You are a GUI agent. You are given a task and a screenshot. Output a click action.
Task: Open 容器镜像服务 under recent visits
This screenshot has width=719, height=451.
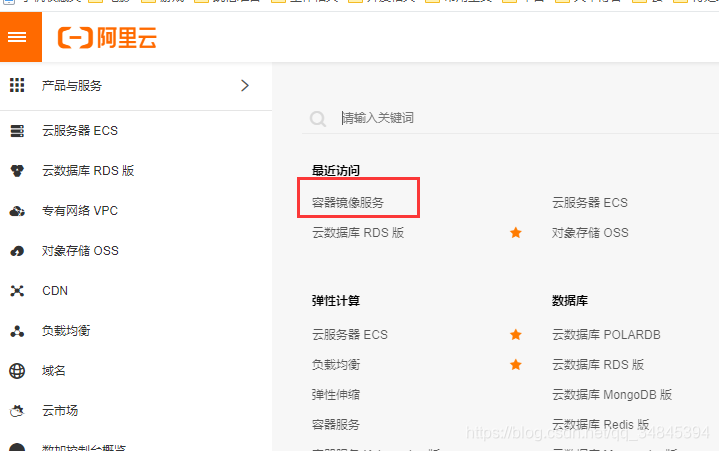(348, 202)
